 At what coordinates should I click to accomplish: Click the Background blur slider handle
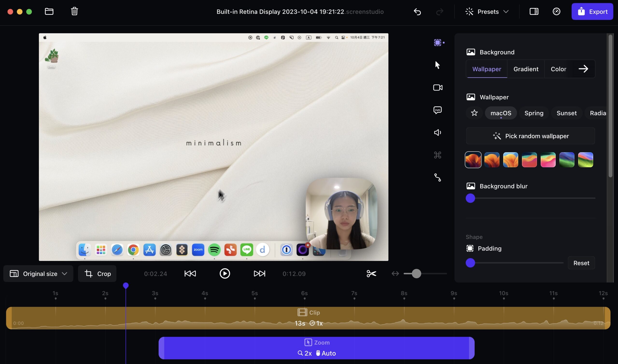(x=470, y=198)
